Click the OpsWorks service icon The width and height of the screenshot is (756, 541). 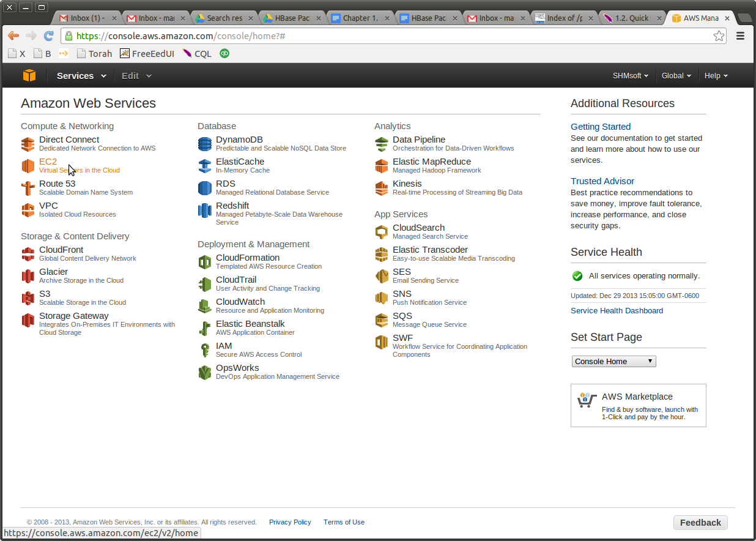(205, 373)
